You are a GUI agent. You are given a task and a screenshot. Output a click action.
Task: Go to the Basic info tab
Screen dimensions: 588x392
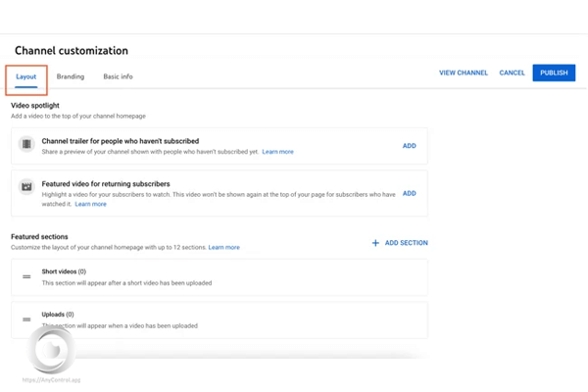pyautogui.click(x=118, y=76)
